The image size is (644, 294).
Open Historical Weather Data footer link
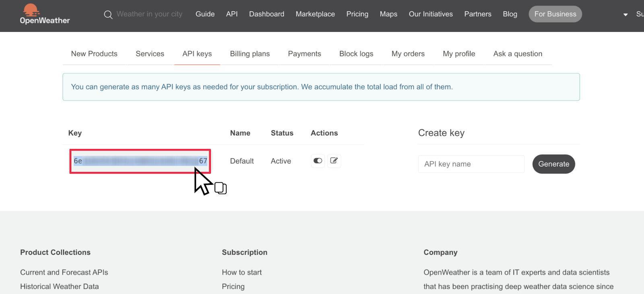60,286
